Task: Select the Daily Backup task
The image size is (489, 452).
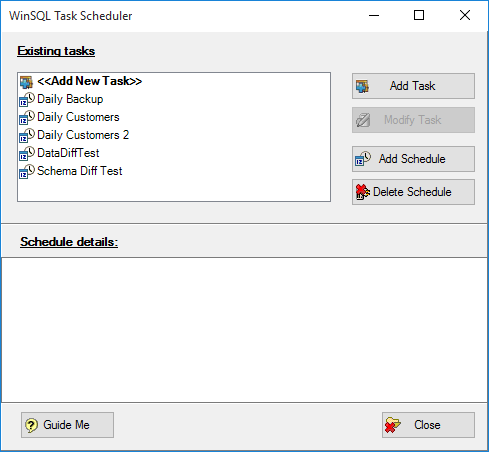Action: [x=70, y=99]
